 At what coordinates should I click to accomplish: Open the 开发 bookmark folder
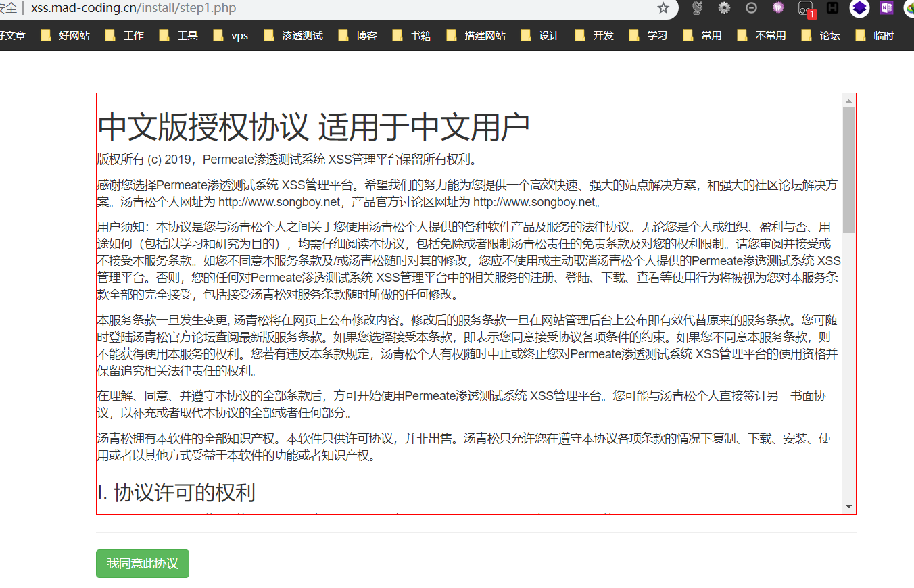pyautogui.click(x=594, y=36)
